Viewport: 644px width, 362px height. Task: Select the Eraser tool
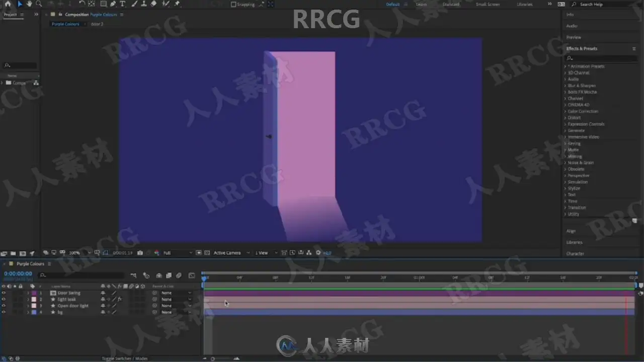coord(153,4)
